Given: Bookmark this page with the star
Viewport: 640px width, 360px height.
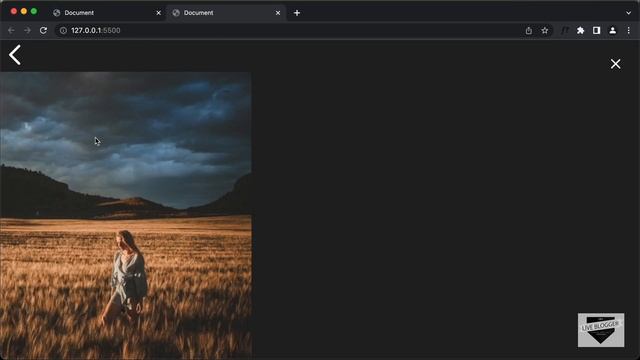Looking at the screenshot, I should tap(544, 31).
